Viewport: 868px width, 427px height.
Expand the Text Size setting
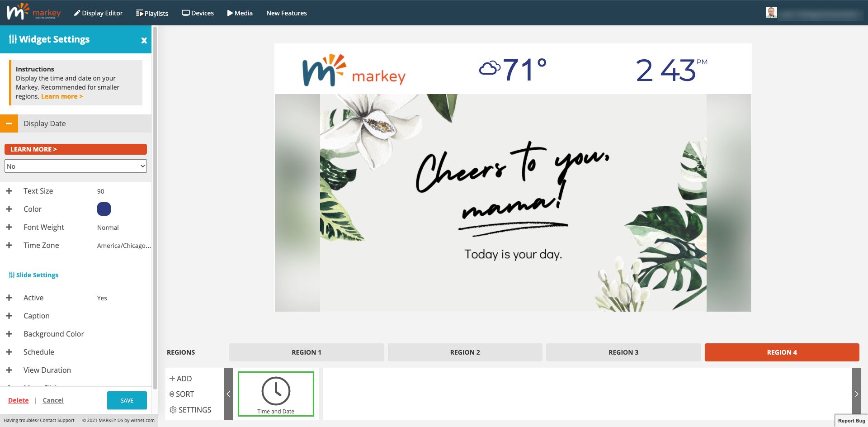[x=9, y=190]
